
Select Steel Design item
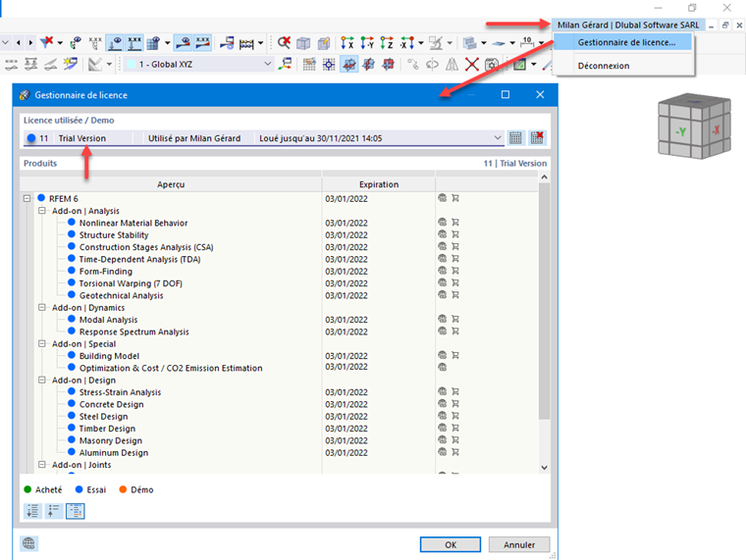click(x=103, y=417)
